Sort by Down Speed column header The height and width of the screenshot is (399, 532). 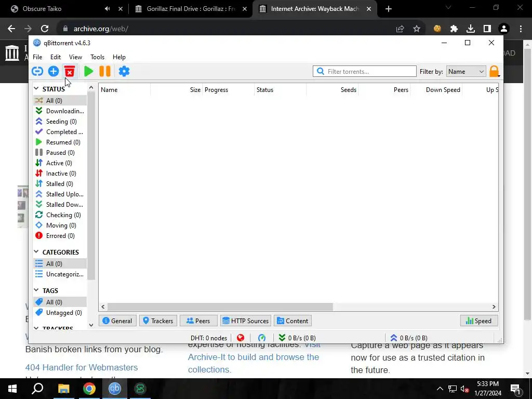436,90
